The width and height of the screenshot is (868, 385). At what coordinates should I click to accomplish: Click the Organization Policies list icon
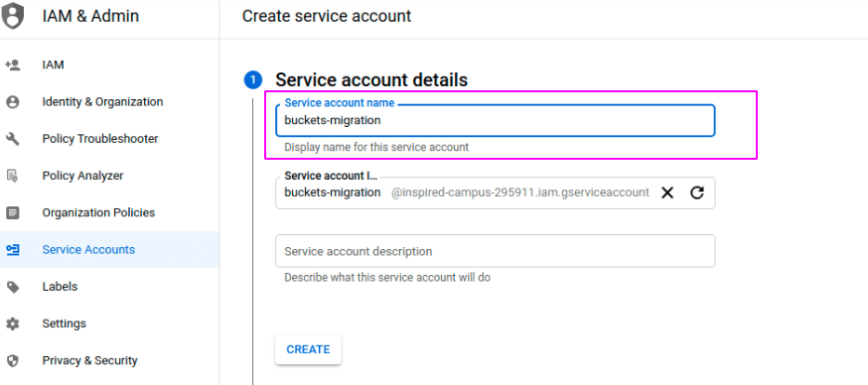click(12, 212)
